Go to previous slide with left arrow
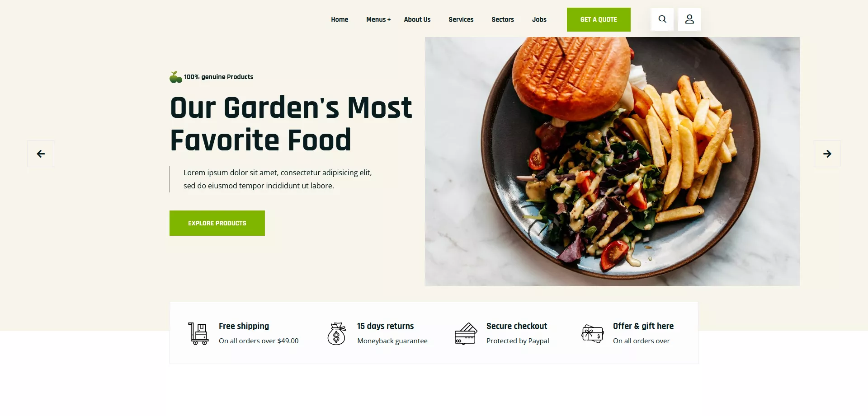 (41, 154)
